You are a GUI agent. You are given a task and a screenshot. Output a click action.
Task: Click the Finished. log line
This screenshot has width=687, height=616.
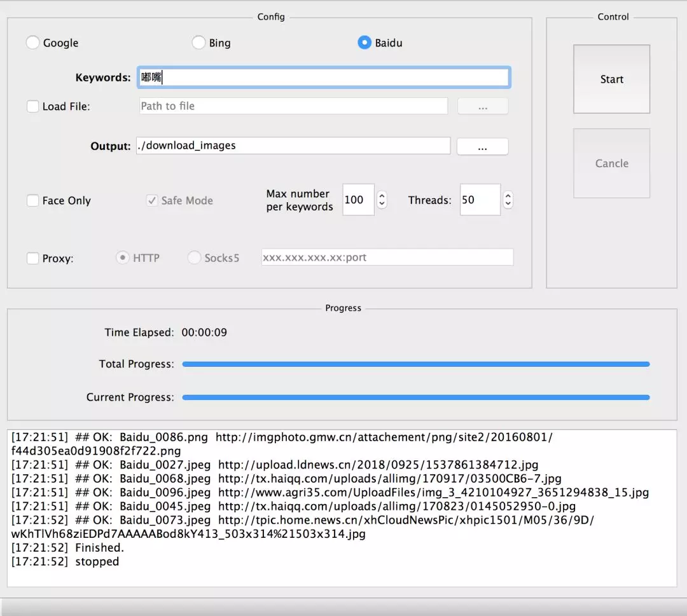click(67, 548)
